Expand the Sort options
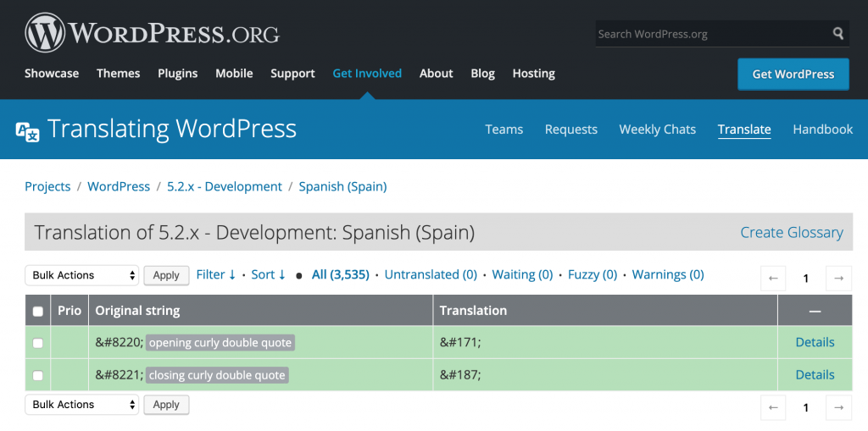The width and height of the screenshot is (868, 431). pos(269,274)
